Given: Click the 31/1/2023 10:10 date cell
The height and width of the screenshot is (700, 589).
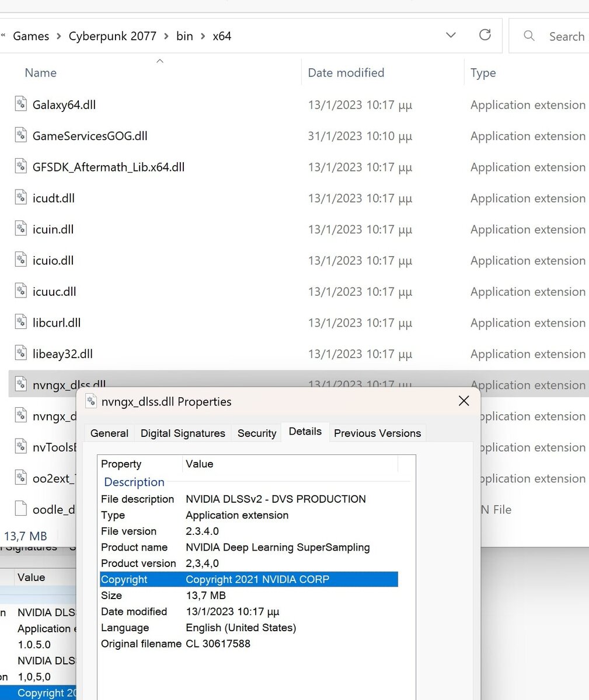Looking at the screenshot, I should (360, 136).
